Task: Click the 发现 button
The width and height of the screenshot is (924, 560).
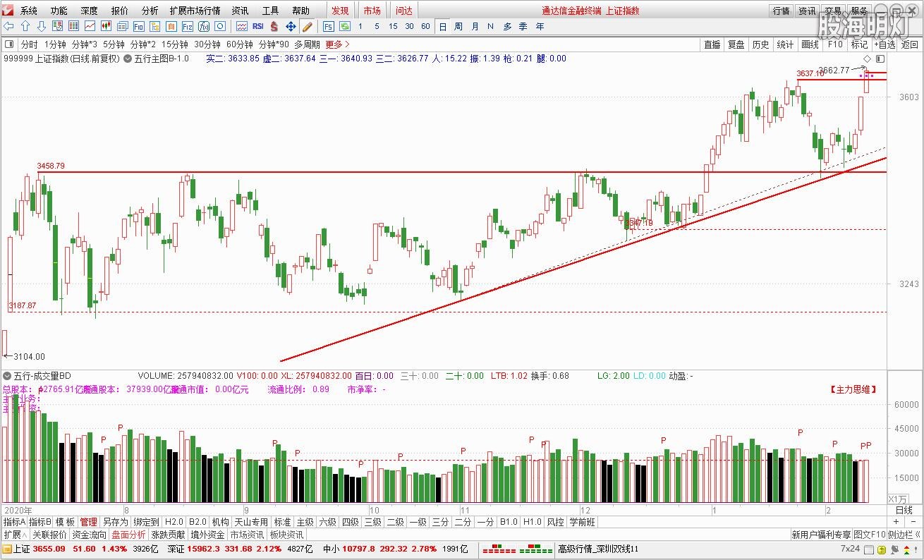Action: [340, 11]
